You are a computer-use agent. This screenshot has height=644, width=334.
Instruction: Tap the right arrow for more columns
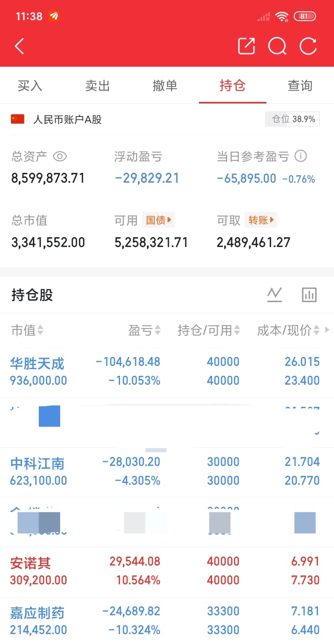click(x=327, y=330)
